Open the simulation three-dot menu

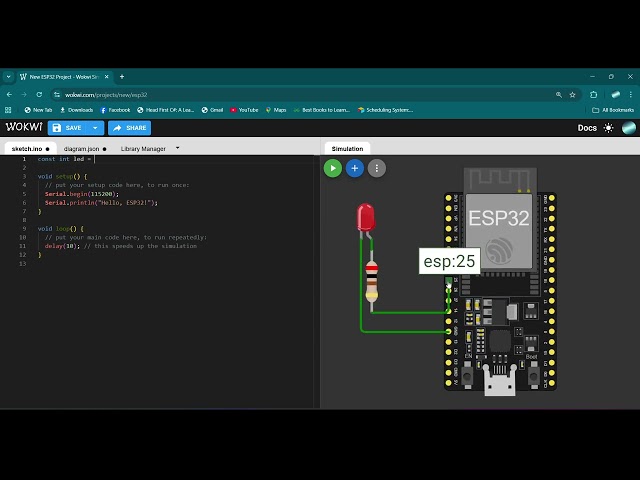pyautogui.click(x=377, y=168)
